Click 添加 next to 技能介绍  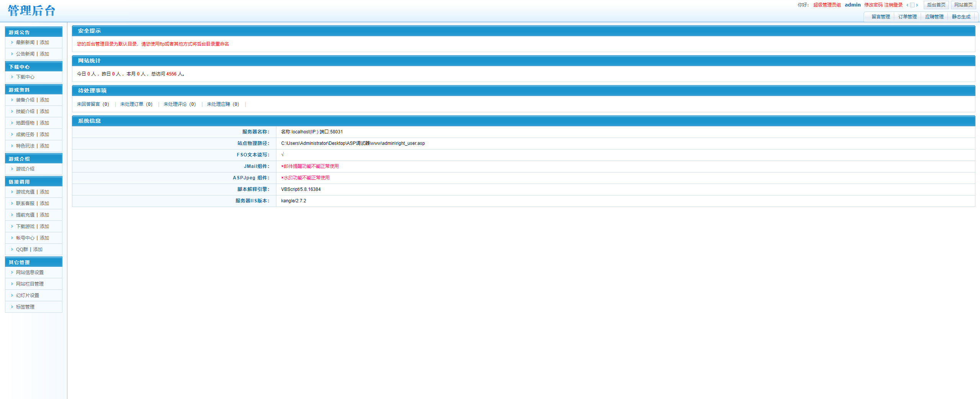pos(44,112)
